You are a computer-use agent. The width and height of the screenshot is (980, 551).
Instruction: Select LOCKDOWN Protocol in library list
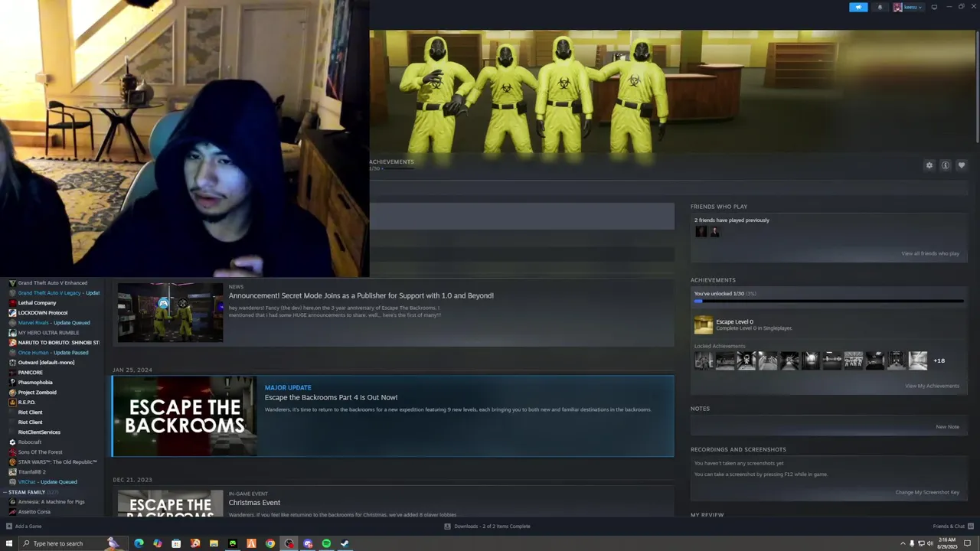coord(42,313)
